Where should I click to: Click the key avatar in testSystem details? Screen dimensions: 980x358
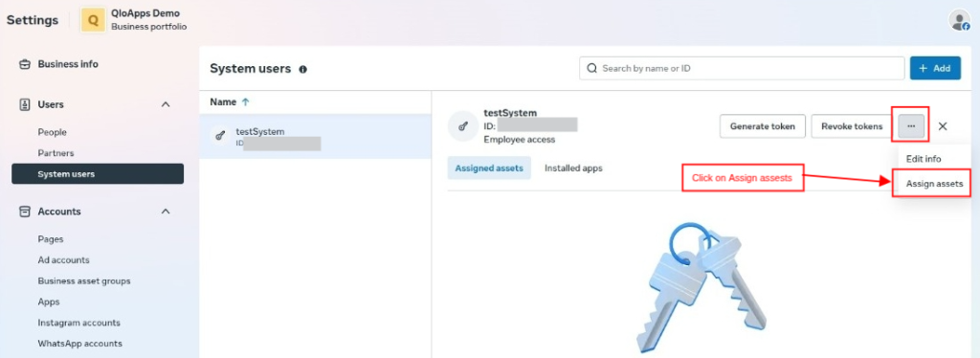tap(463, 126)
